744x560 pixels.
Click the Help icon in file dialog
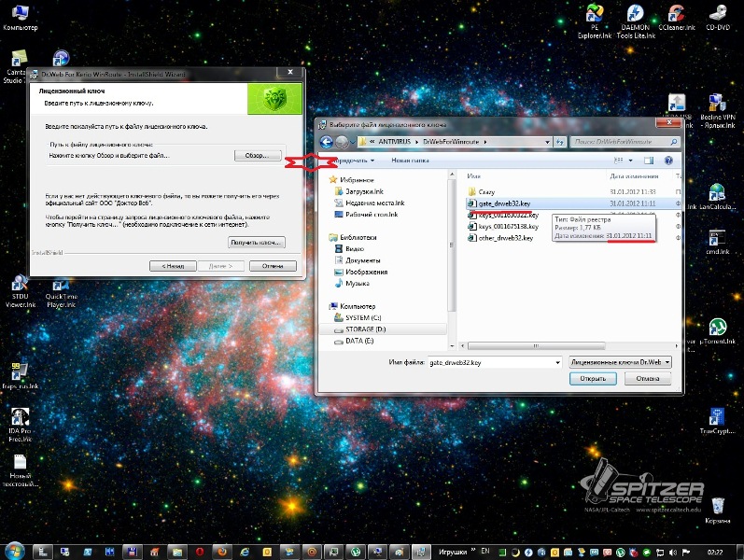pos(668,160)
